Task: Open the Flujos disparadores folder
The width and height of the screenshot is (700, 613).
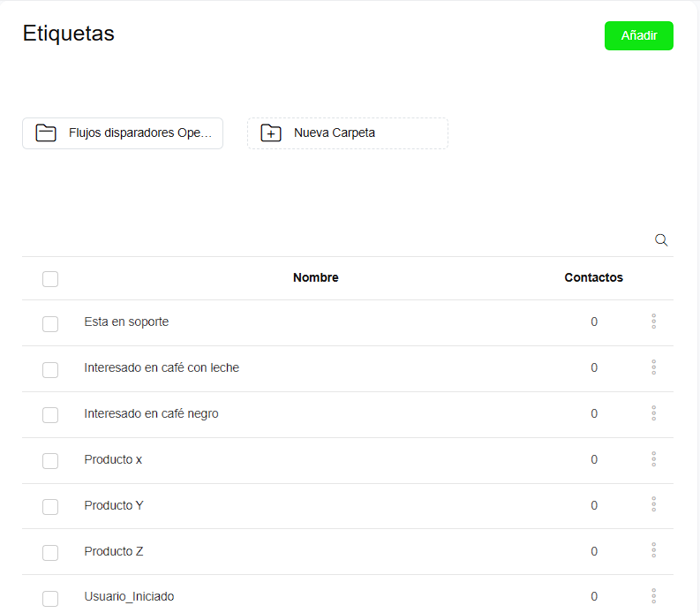Action: [123, 133]
